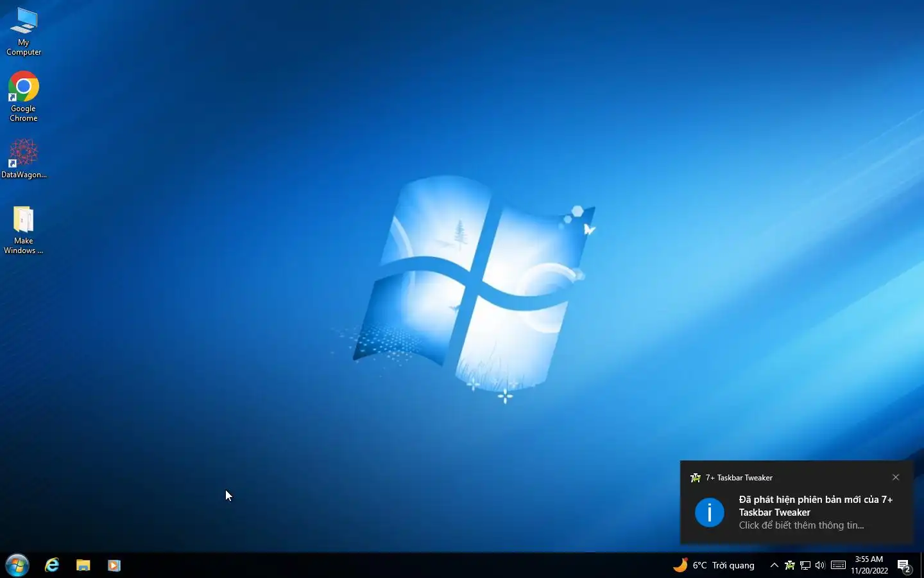The width and height of the screenshot is (924, 578).
Task: Open the DataWagon desktop shortcut
Action: tap(24, 159)
